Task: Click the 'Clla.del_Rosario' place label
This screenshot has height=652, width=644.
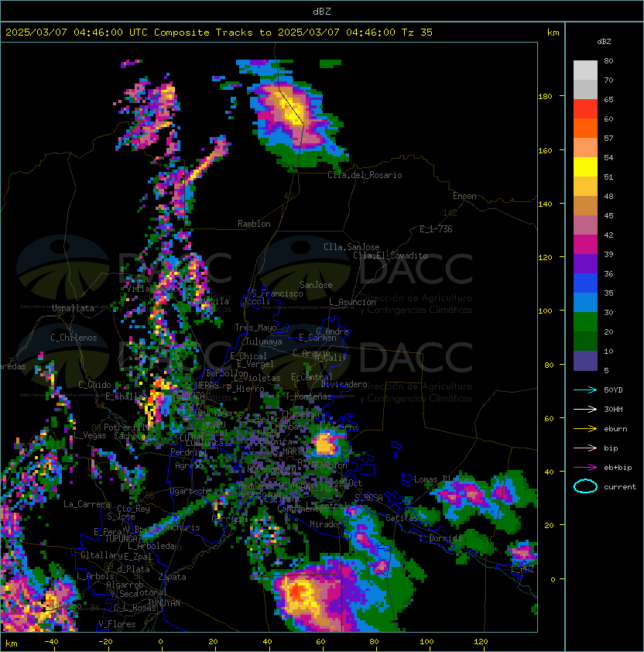Action: 365,175
